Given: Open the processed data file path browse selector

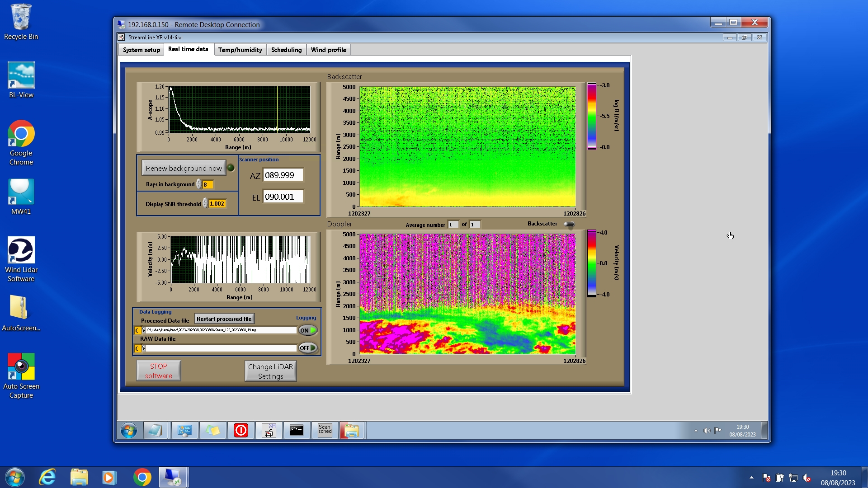Looking at the screenshot, I should 144,330.
